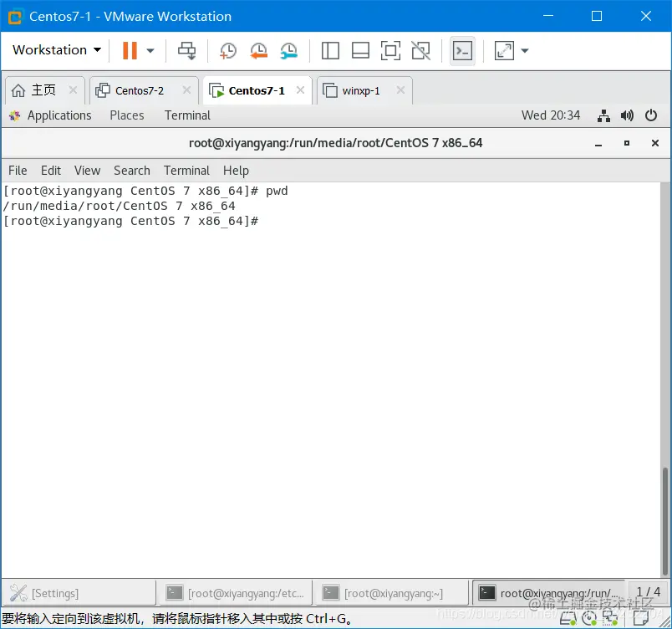Minimize the terminal window
Viewport: 672px width, 629px height.
pyautogui.click(x=598, y=144)
